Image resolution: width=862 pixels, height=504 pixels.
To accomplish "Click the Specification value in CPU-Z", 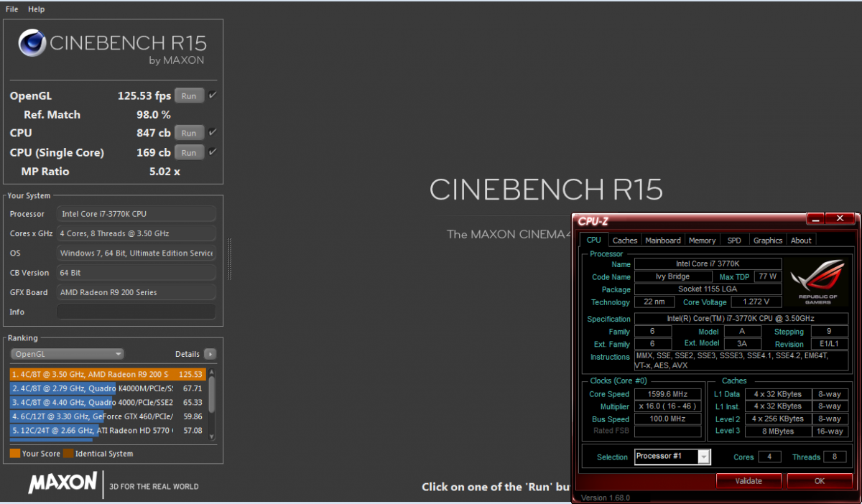I will [x=743, y=319].
